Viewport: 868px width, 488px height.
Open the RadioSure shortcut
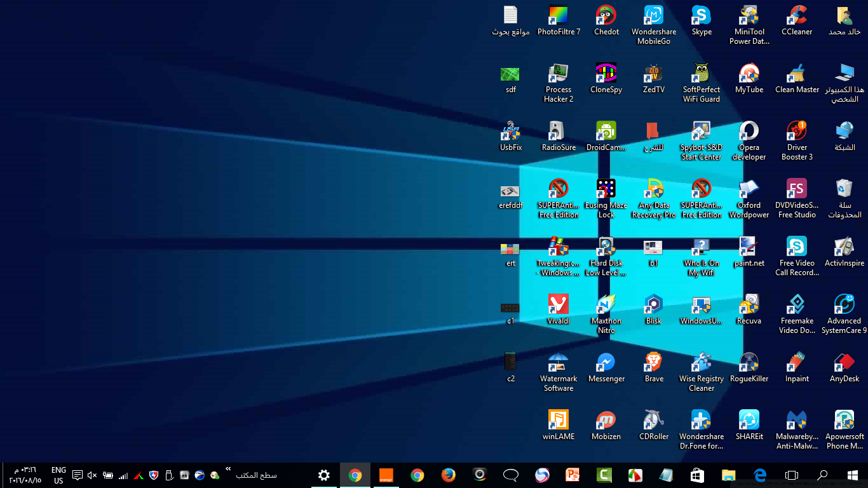(x=559, y=137)
